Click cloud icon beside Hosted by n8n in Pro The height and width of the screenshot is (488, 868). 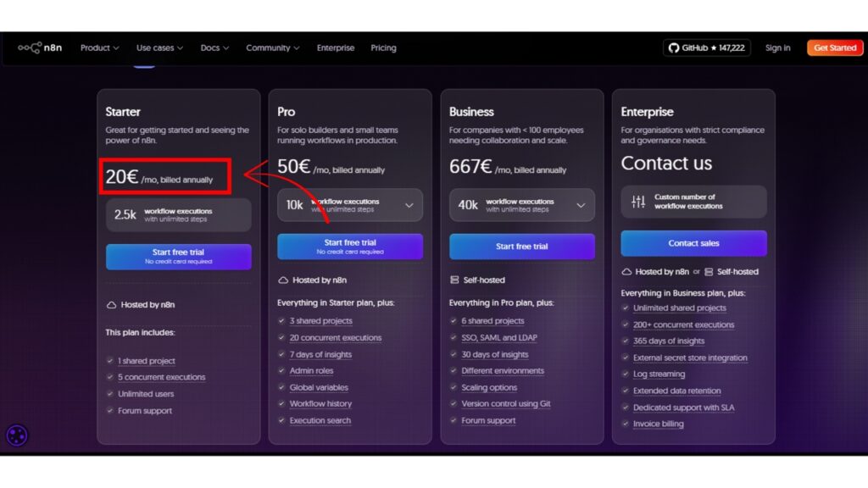[x=283, y=280]
